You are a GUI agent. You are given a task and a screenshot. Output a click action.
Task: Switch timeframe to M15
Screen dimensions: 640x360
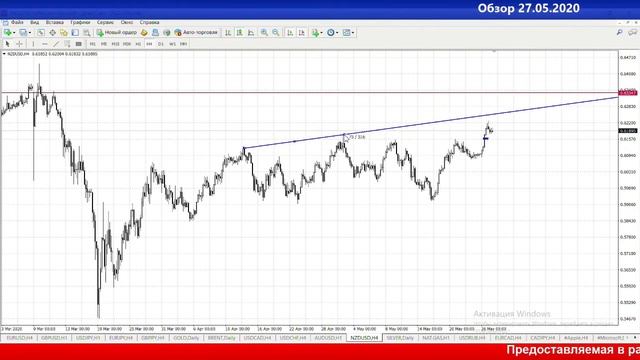pos(115,44)
